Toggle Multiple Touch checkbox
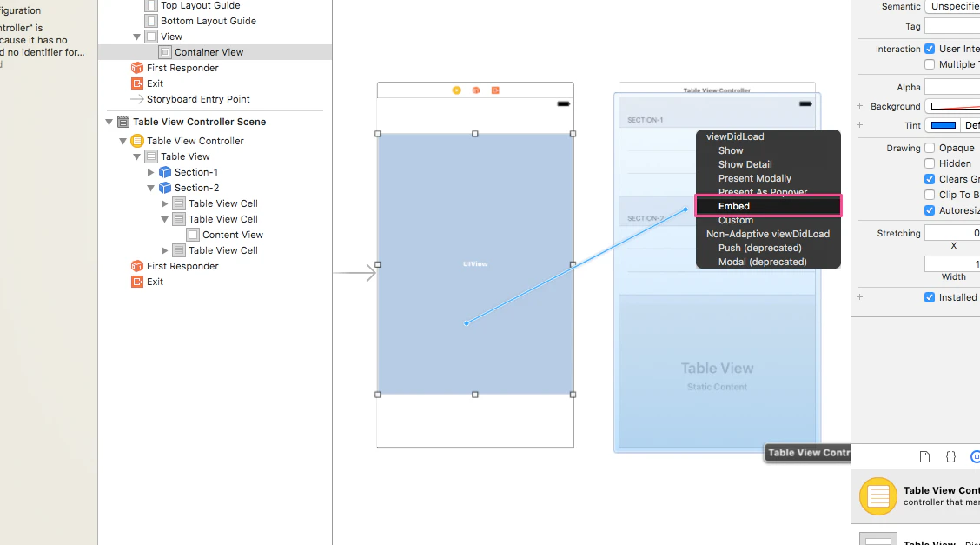The width and height of the screenshot is (980, 545). 930,64
